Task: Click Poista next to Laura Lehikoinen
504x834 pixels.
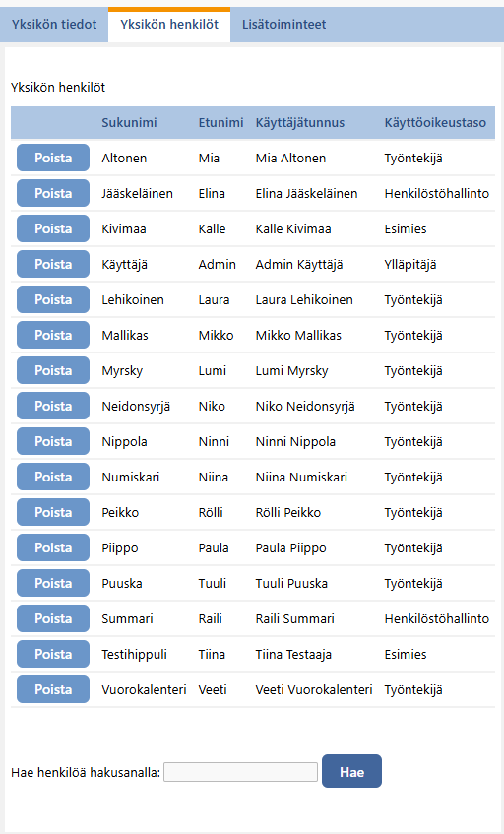Action: pos(53,299)
